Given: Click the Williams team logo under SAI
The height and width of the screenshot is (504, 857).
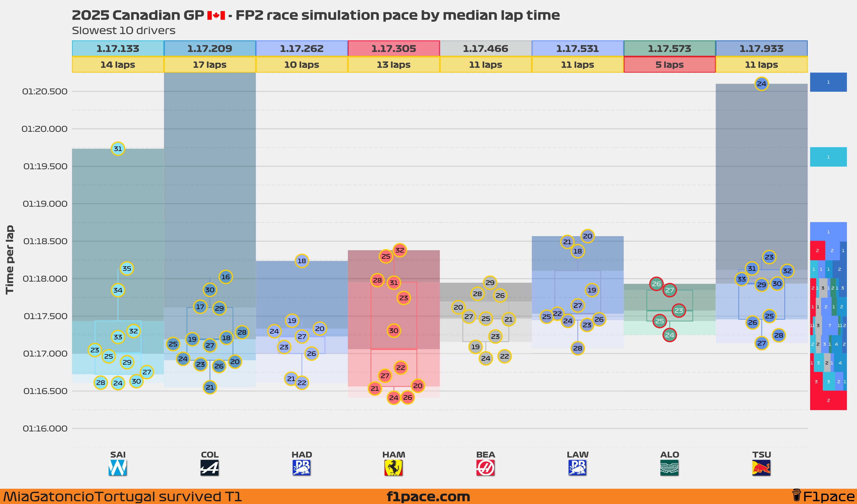Looking at the screenshot, I should point(118,468).
